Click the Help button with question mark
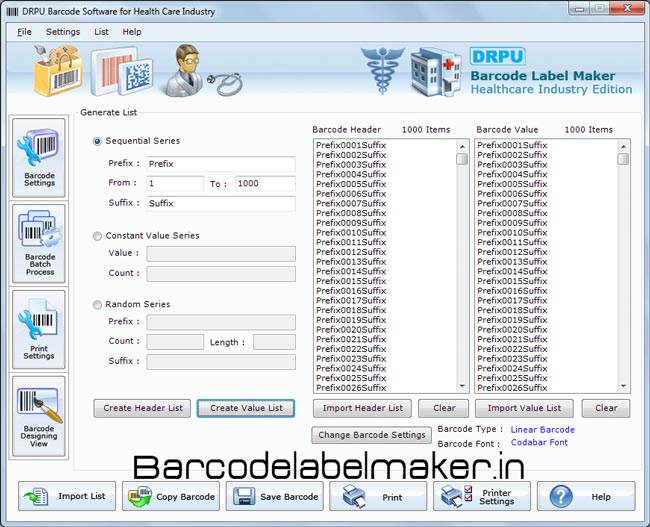The image size is (650, 527). [x=586, y=496]
